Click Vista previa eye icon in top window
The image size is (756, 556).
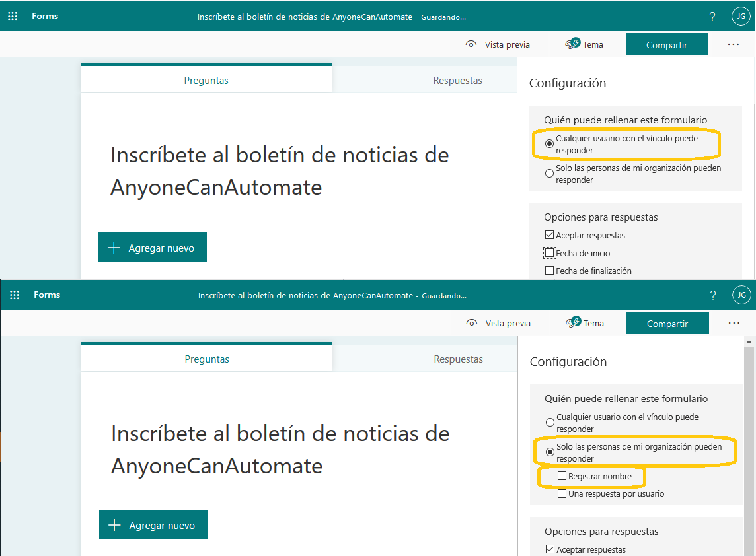pyautogui.click(x=471, y=44)
